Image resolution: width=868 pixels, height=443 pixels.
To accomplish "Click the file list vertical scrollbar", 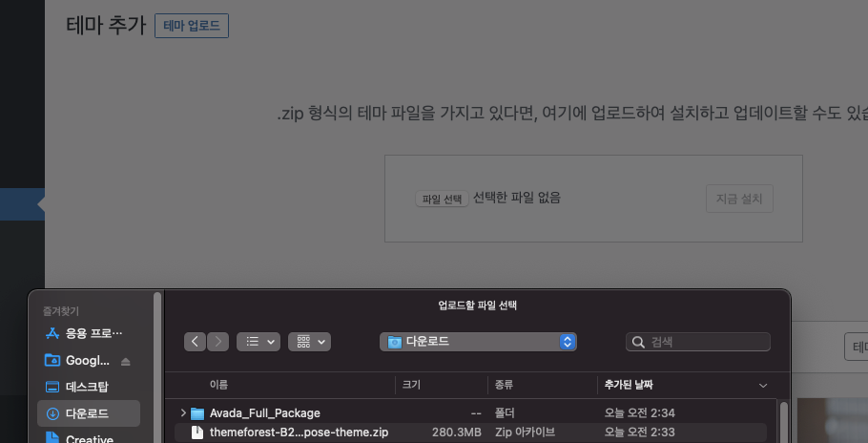I will point(783,423).
